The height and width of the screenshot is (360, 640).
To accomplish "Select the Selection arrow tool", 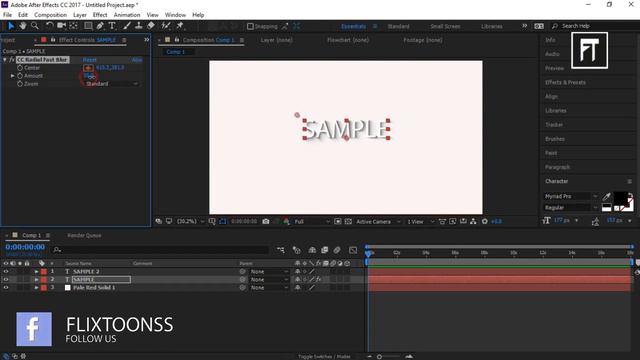I will 11,26.
